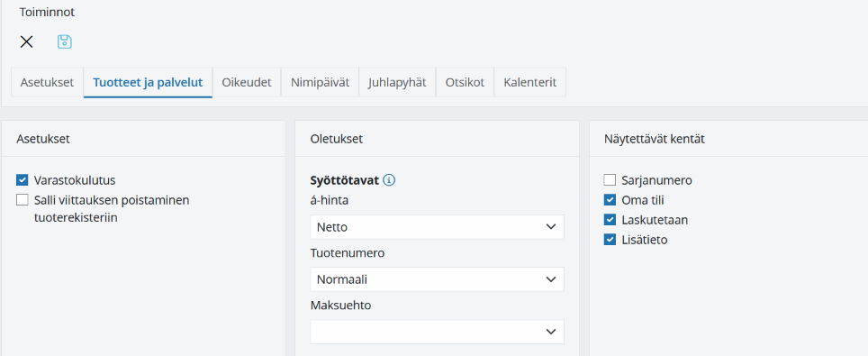The height and width of the screenshot is (356, 868).
Task: Click the Asetukset panel heading
Action: 43,139
